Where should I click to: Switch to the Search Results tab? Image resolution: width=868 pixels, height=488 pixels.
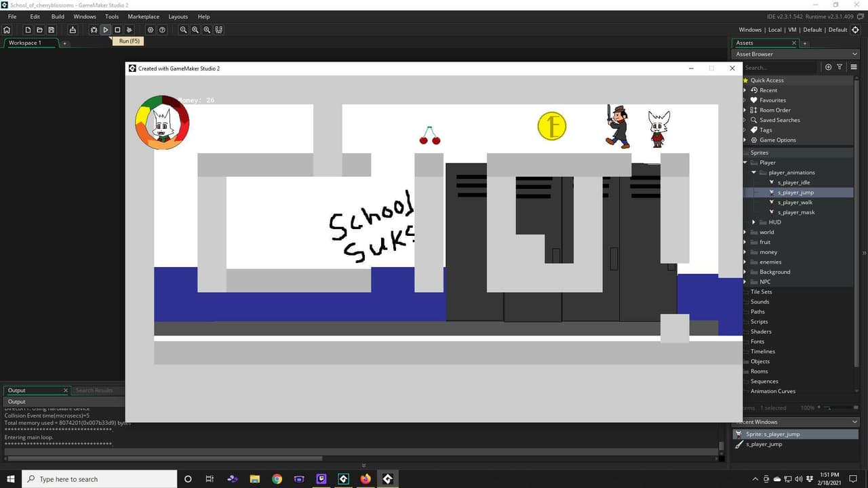(x=94, y=390)
